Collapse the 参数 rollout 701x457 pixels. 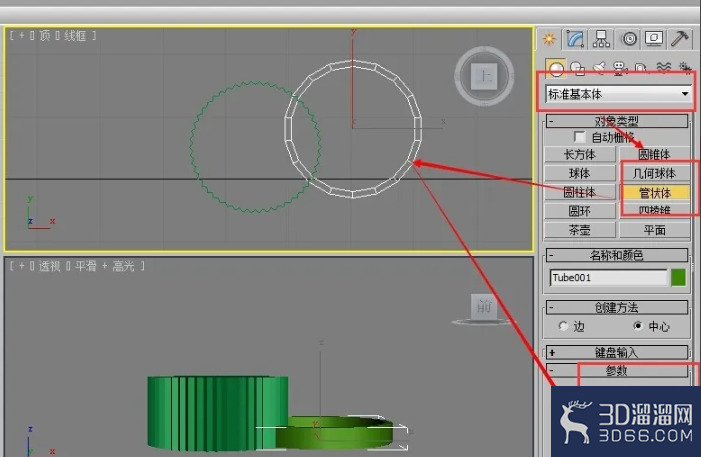pyautogui.click(x=617, y=370)
